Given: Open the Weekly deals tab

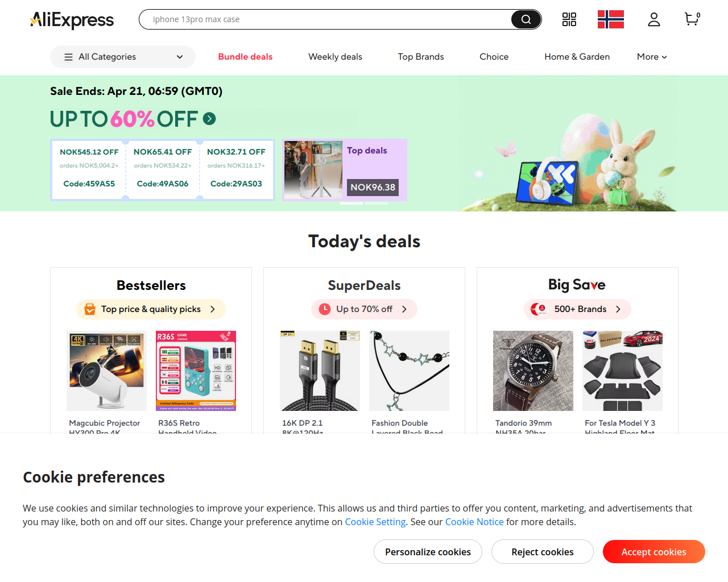Looking at the screenshot, I should click(335, 57).
